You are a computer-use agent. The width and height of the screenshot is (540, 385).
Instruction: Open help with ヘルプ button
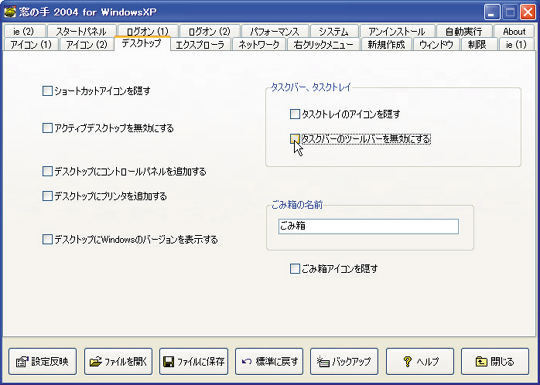pyautogui.click(x=420, y=362)
